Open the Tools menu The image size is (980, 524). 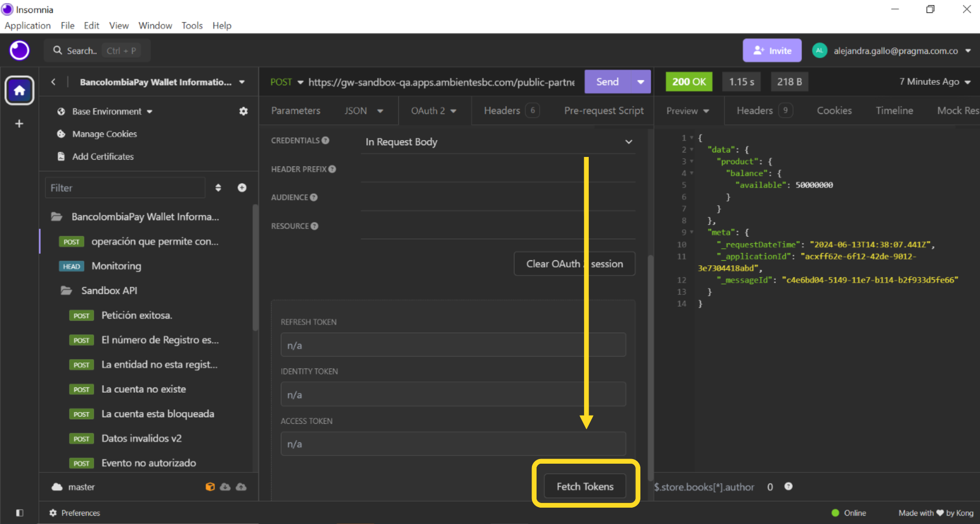pos(192,26)
